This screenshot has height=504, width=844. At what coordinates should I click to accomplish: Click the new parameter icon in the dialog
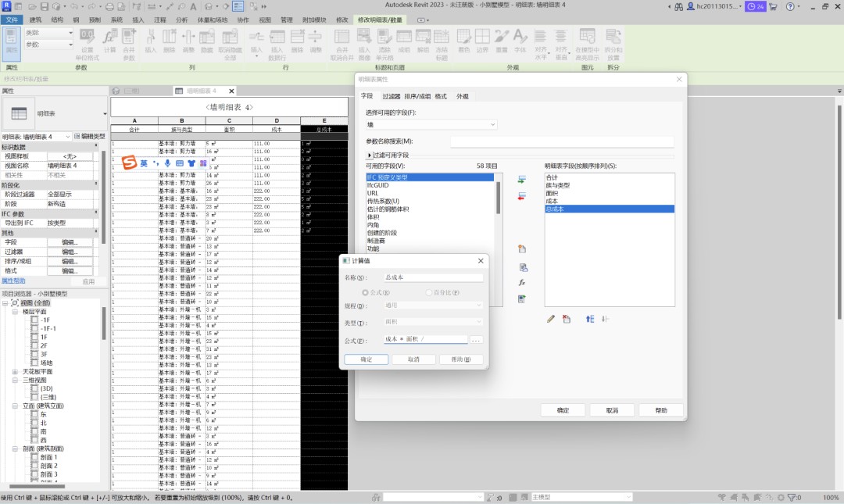point(522,248)
